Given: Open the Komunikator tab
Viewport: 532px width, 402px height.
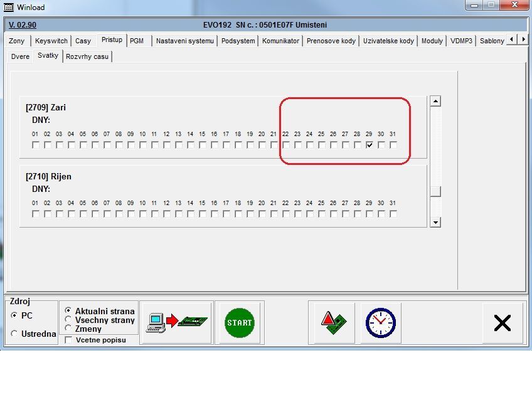Looking at the screenshot, I should (x=280, y=41).
